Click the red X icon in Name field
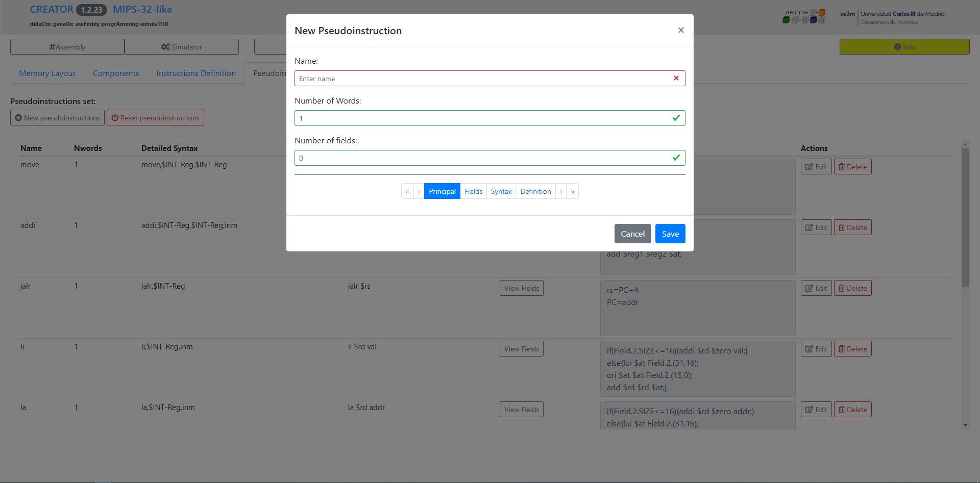 [676, 79]
